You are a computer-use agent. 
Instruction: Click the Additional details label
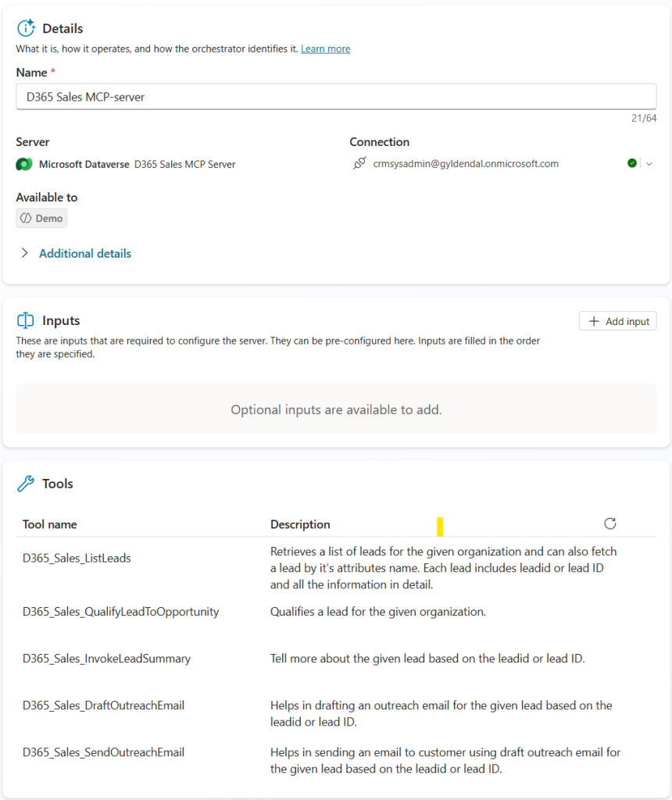coord(85,253)
